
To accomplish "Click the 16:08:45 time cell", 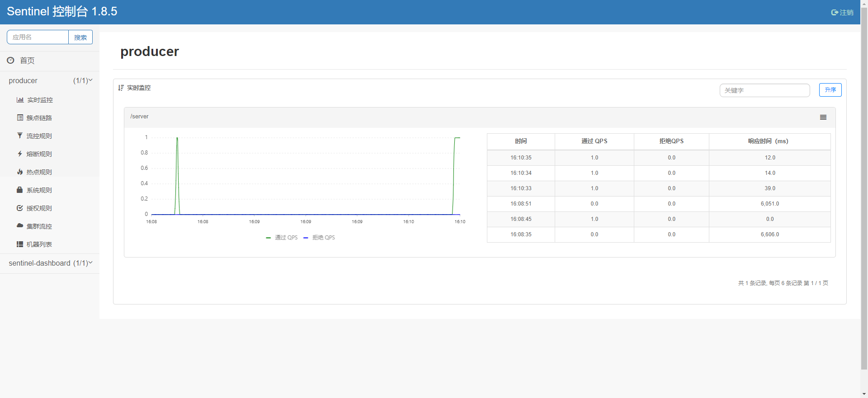I will click(521, 219).
